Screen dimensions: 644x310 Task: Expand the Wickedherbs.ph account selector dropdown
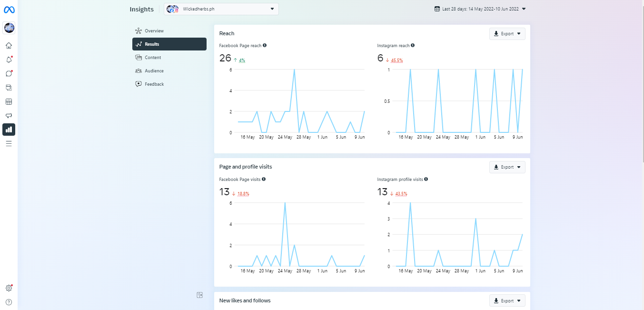pyautogui.click(x=221, y=9)
